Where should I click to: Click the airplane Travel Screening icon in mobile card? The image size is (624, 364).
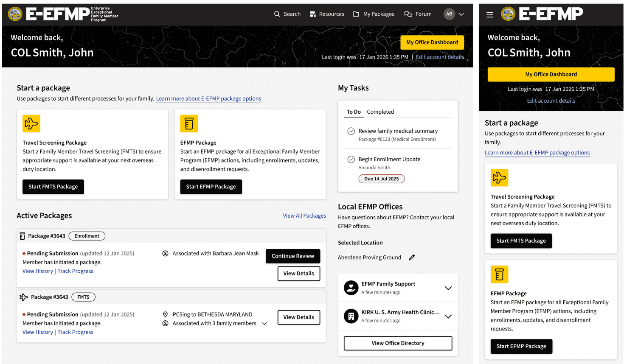(x=500, y=178)
